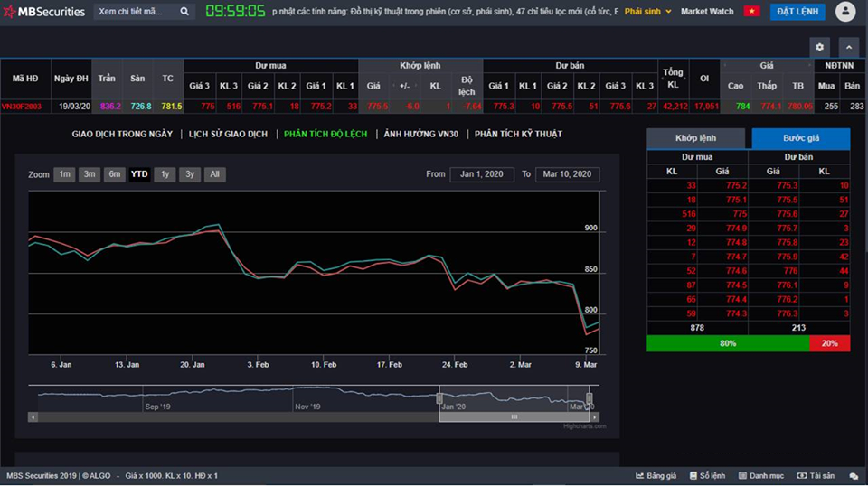Image resolution: width=868 pixels, height=486 pixels.
Task: Open the Vietnam flag language selector
Action: pos(751,11)
